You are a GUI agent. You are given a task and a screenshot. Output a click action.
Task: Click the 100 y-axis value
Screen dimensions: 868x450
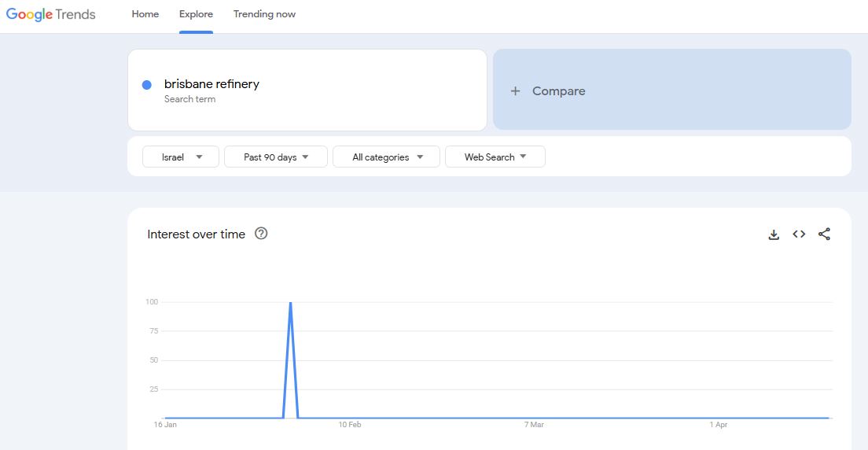(152, 302)
